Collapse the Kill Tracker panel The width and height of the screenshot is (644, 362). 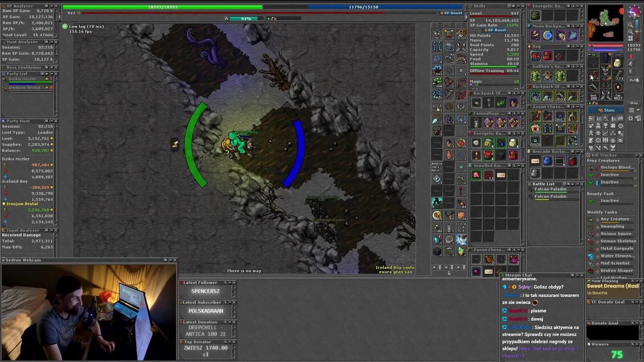636,155
